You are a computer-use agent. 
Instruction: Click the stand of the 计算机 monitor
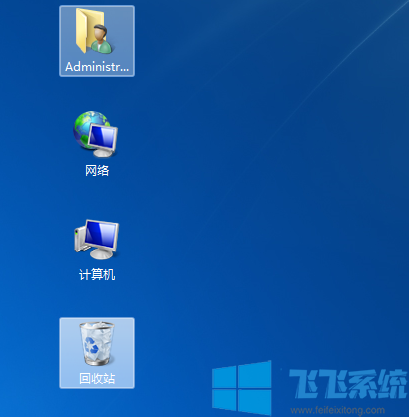[x=101, y=253]
